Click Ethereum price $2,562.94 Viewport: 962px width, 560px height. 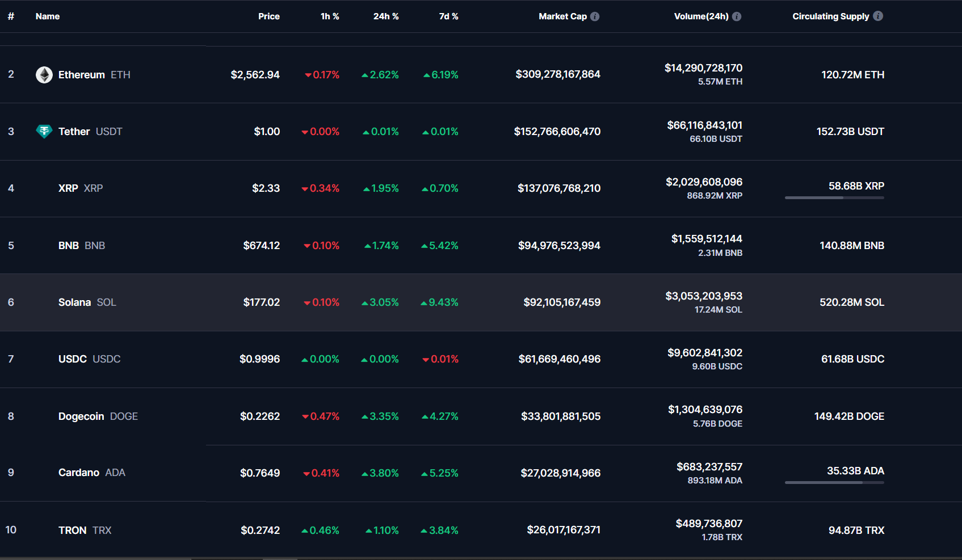pos(255,75)
